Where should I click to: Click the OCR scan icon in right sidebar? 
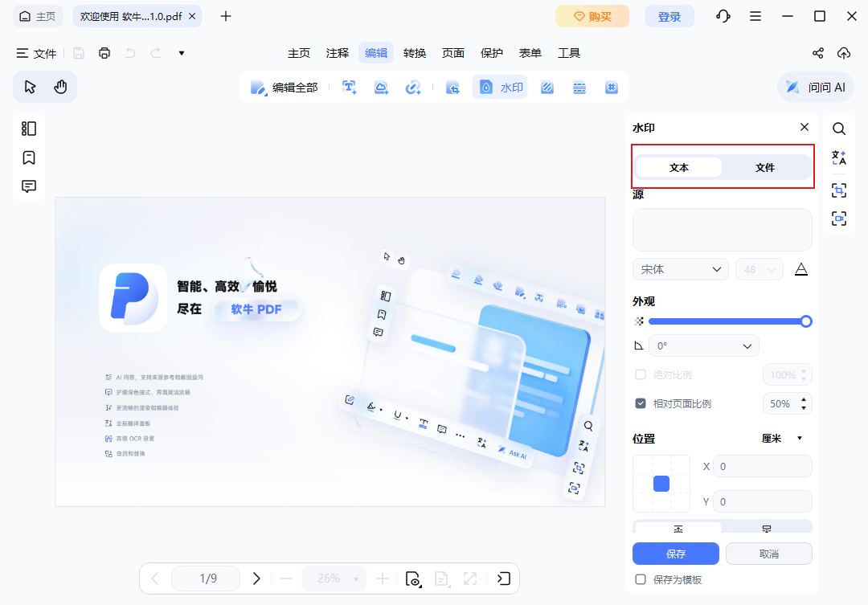[839, 190]
